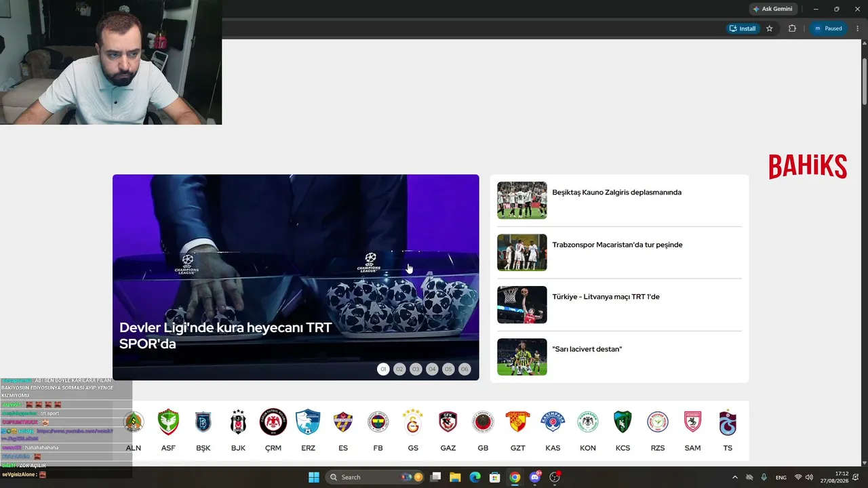Screen dimensions: 868x488
Task: Open the Erzurumspor (ERZ) team logo
Action: click(308, 422)
